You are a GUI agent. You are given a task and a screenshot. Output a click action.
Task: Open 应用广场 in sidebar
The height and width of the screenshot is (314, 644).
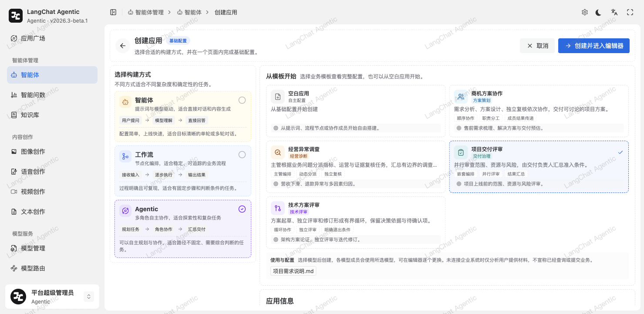click(x=52, y=38)
